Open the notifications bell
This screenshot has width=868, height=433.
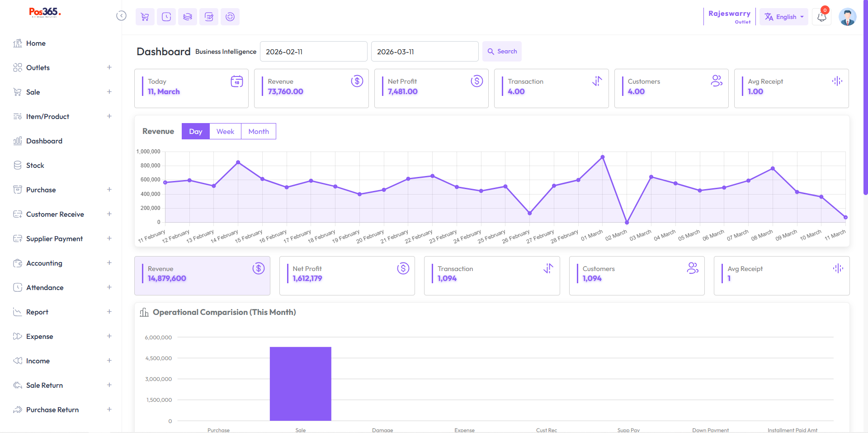tap(821, 17)
